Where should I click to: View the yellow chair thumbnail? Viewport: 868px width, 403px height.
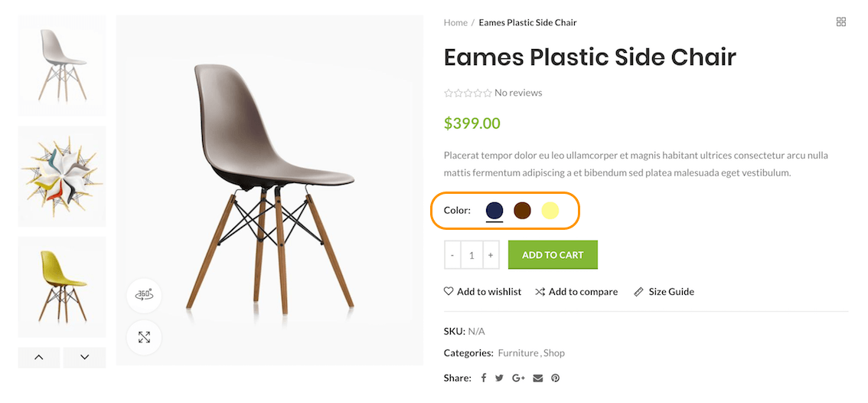(x=62, y=287)
